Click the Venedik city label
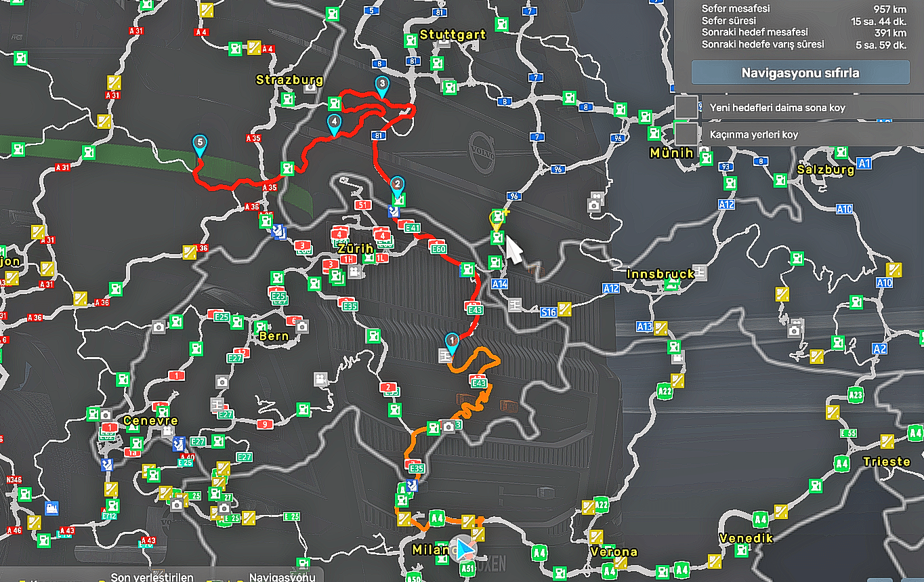Screen dimensions: 924x582 coord(746,539)
